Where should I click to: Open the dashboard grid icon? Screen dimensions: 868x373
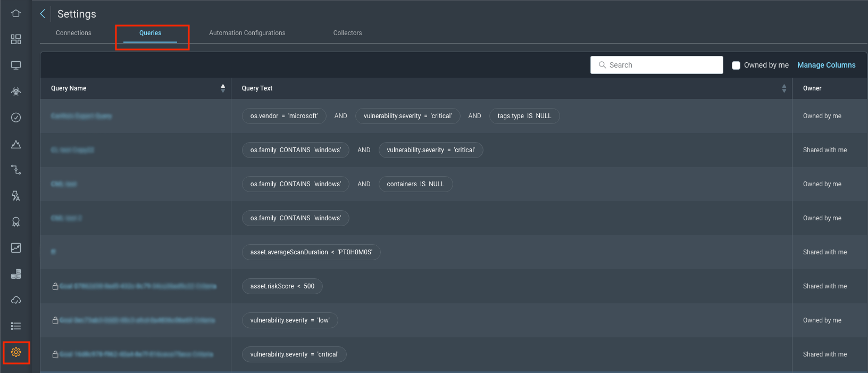coord(16,39)
